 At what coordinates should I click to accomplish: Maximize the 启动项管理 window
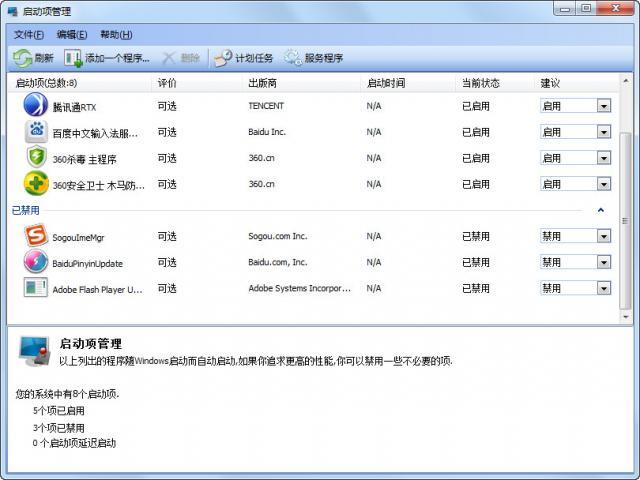(x=586, y=8)
